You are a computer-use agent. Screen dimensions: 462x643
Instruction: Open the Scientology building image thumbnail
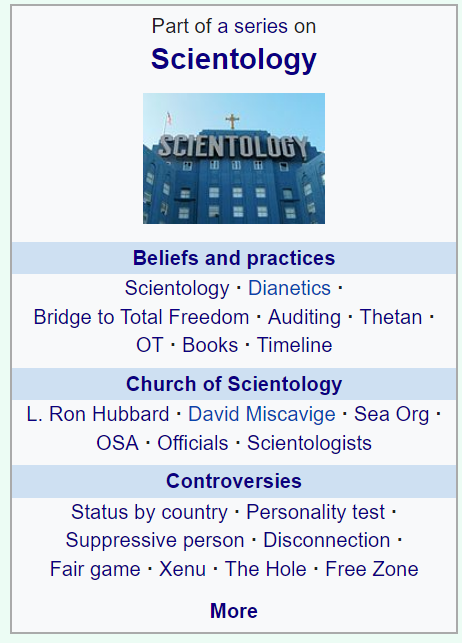234,158
